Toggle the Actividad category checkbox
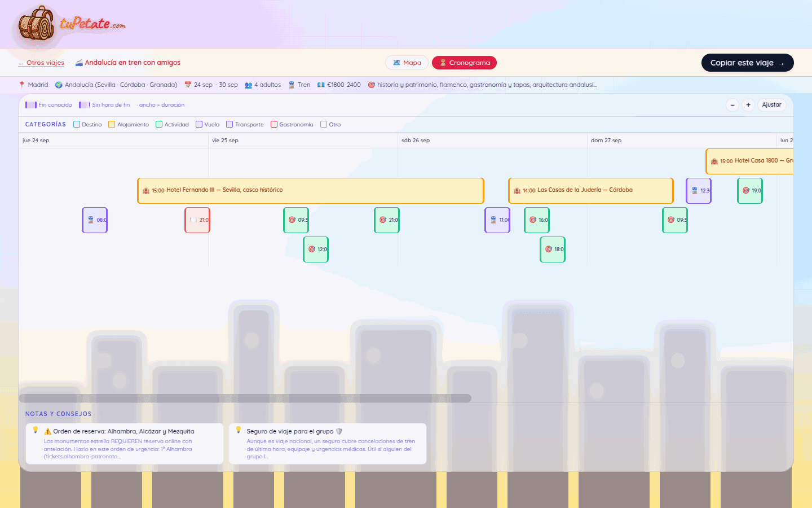 [159, 124]
